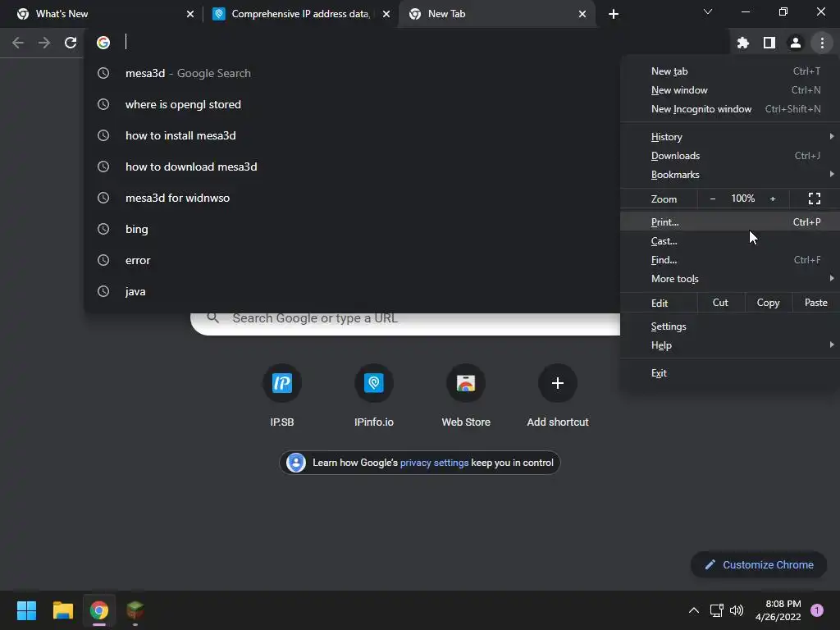Click the browser back arrow
The height and width of the screenshot is (630, 840).
[x=18, y=43]
